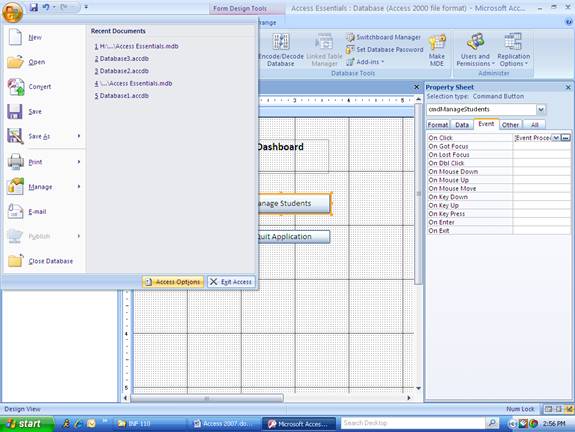The width and height of the screenshot is (575, 432).
Task: Switch to the Other tab in Property Sheet
Action: (510, 125)
